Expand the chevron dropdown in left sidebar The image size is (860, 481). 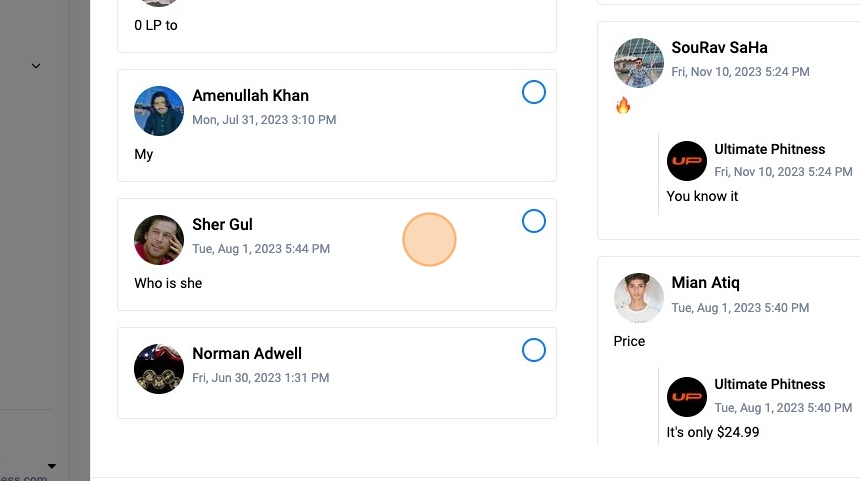(36, 66)
